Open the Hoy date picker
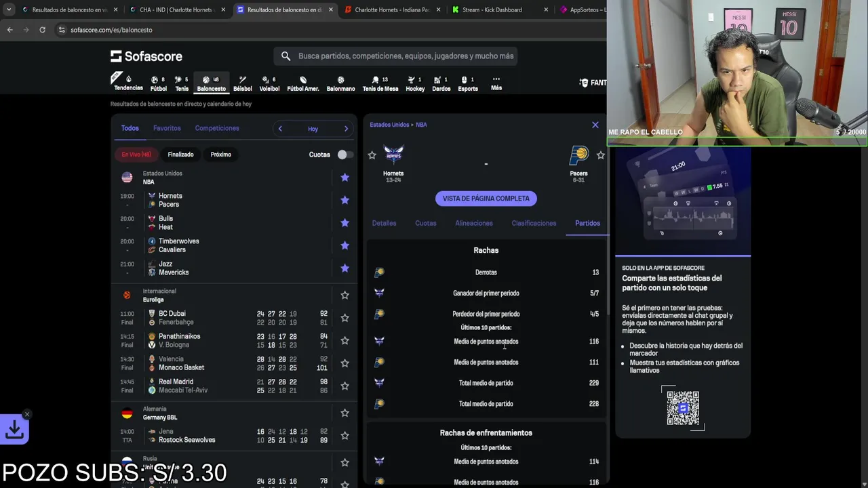Screen dimensions: 868x488 click(313, 129)
